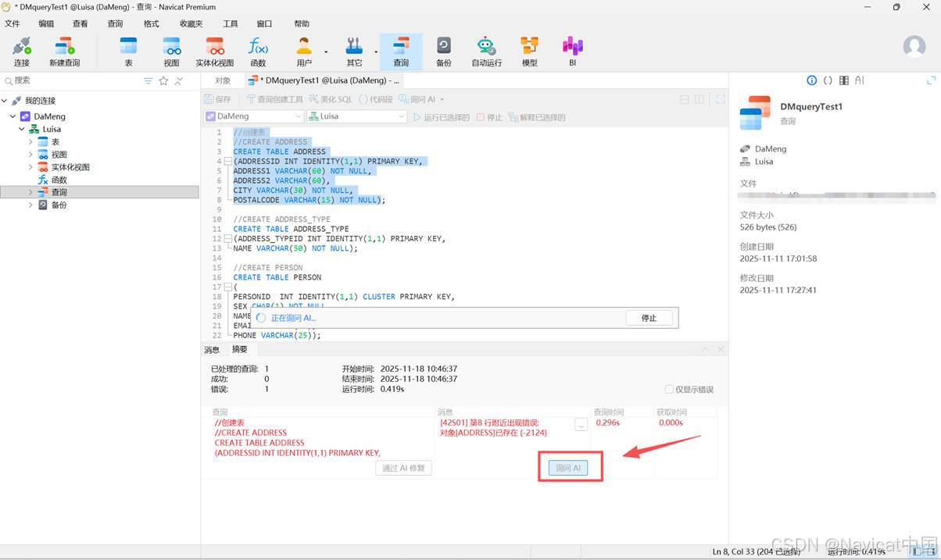The height and width of the screenshot is (560, 941).
Task: Click the filter icon beside the search box
Action: [x=148, y=80]
